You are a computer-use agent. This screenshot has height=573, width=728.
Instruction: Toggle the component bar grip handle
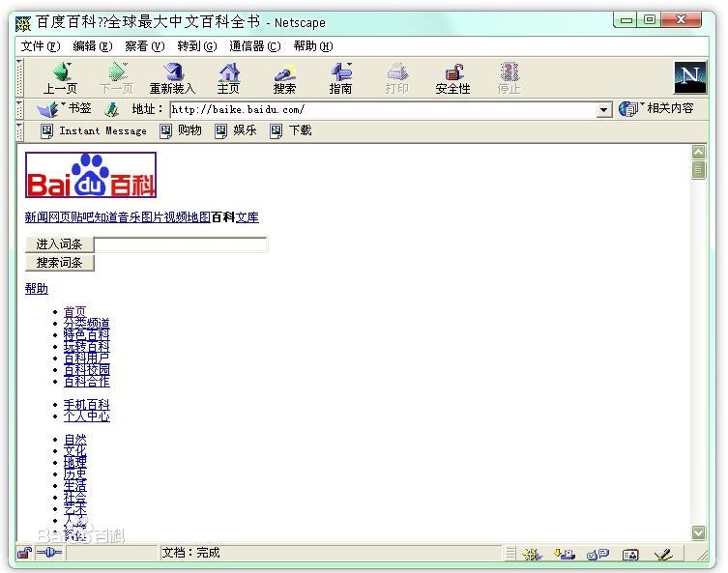click(x=510, y=553)
